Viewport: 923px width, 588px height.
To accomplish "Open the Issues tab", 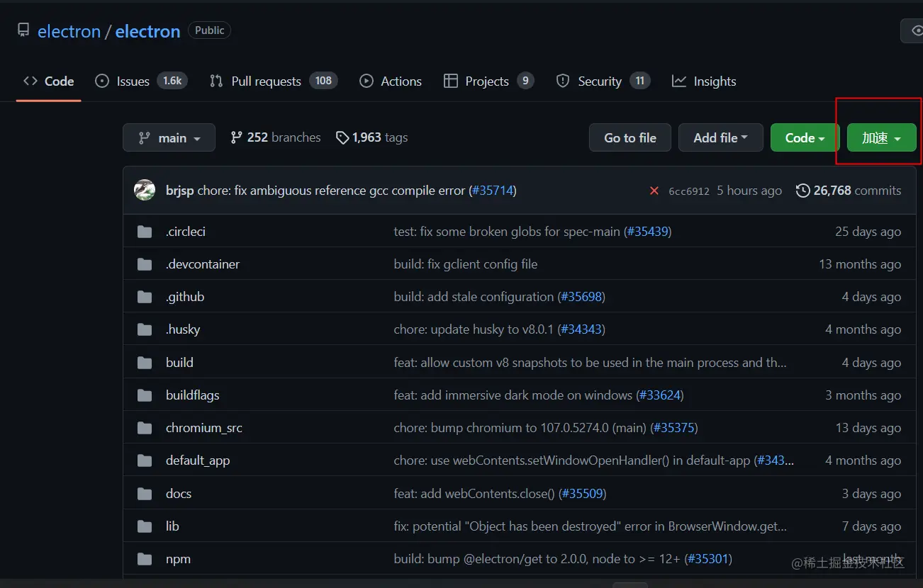I will [141, 81].
